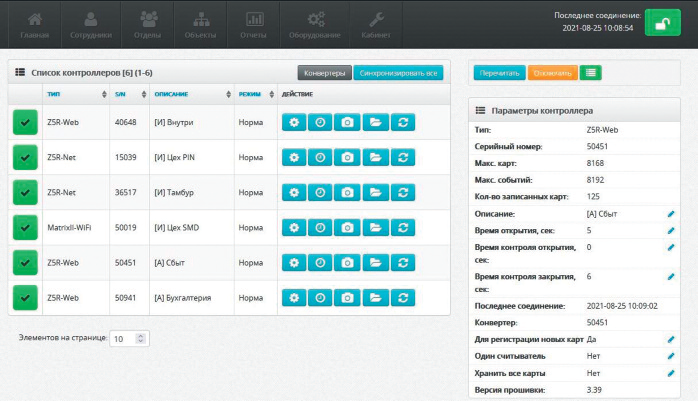Open Главная in top navigation
This screenshot has height=401, width=698.
click(35, 25)
